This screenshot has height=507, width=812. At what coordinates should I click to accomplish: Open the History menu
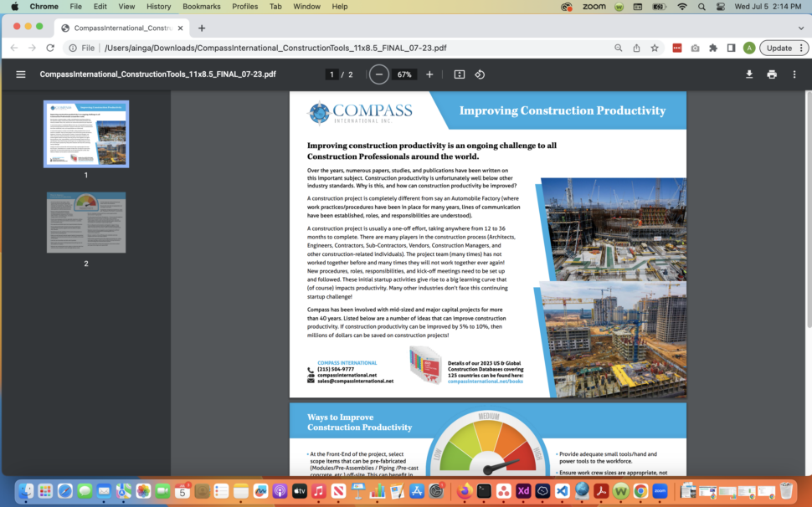pos(158,7)
